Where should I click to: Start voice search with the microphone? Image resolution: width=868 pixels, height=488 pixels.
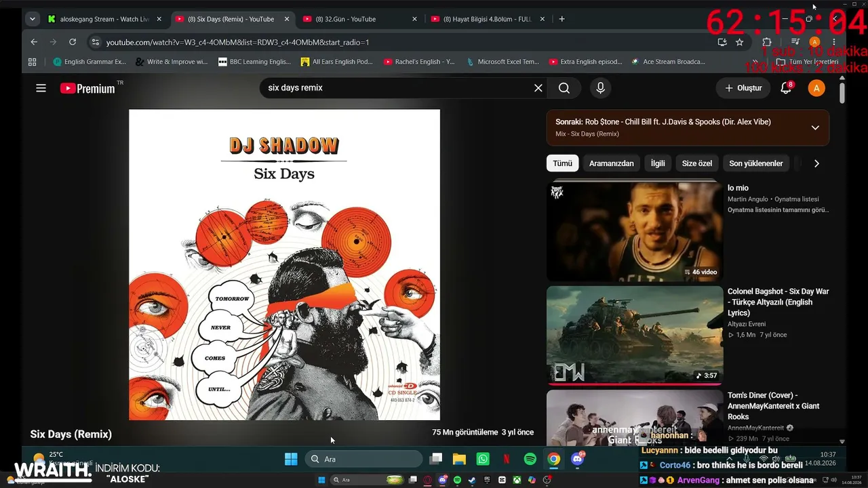point(600,88)
